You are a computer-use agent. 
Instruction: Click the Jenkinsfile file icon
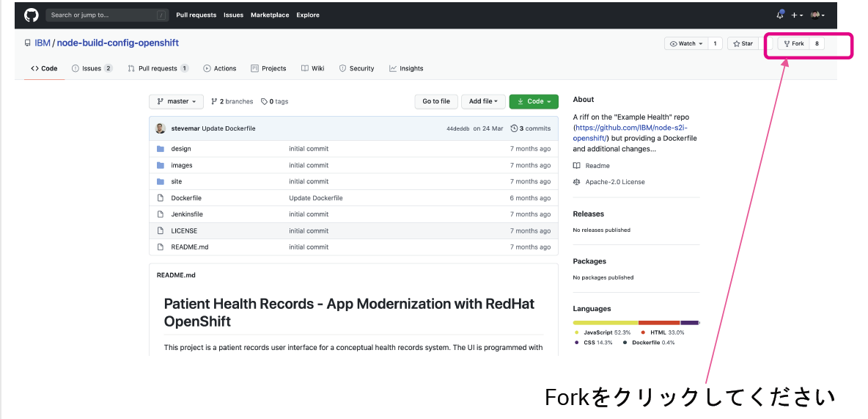(161, 214)
